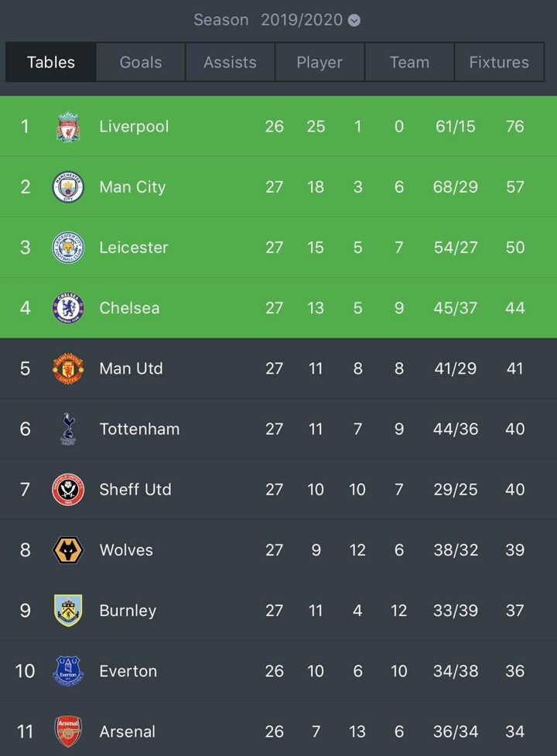557x756 pixels.
Task: Click the Leicester club crest
Action: click(68, 248)
